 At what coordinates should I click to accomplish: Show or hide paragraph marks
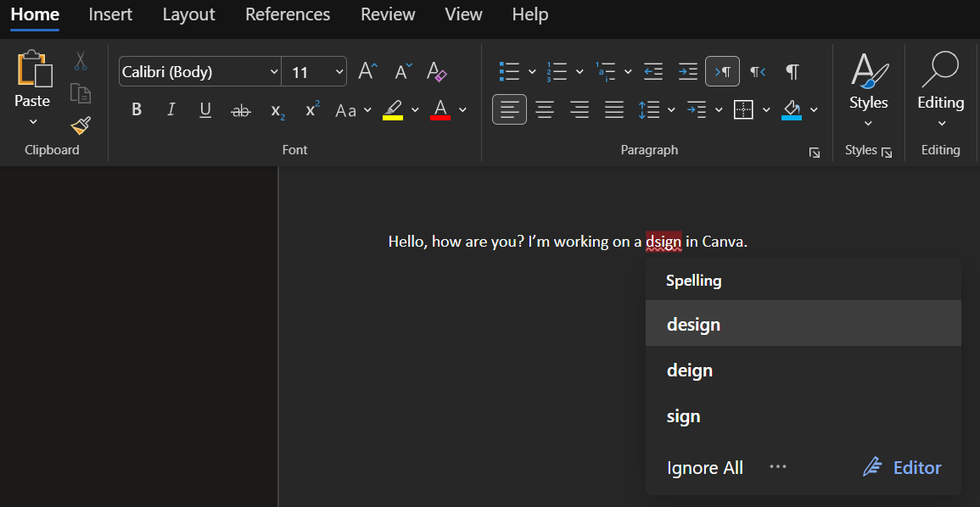[792, 72]
